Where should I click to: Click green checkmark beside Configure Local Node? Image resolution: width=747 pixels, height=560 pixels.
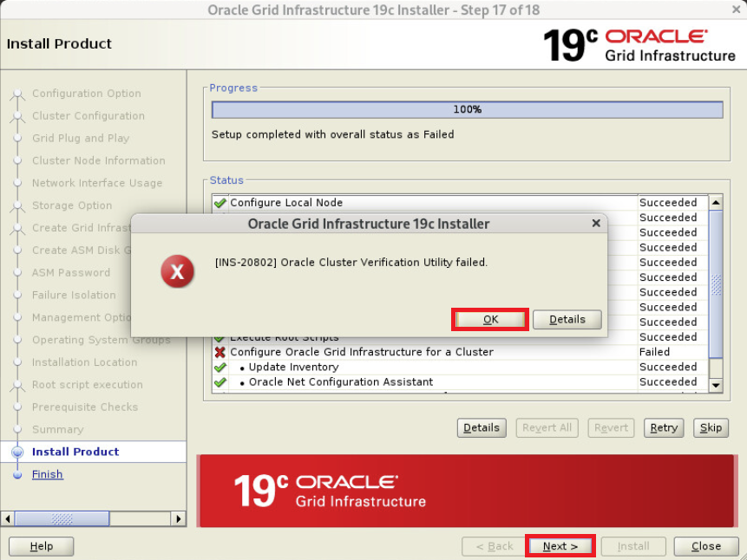pos(220,203)
